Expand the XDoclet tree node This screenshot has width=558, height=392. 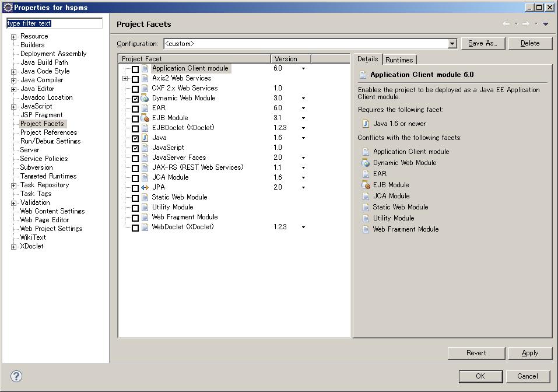[x=13, y=247]
